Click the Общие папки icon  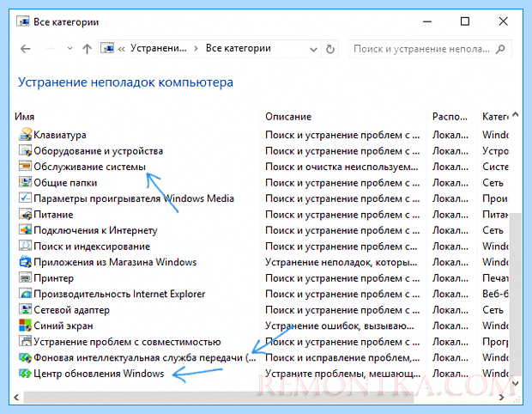(x=26, y=183)
